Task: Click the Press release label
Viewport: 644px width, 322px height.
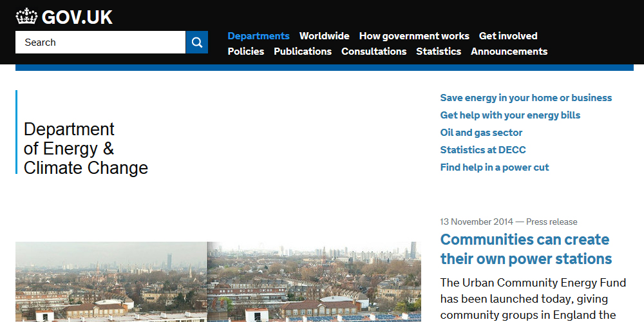Action: pyautogui.click(x=552, y=222)
